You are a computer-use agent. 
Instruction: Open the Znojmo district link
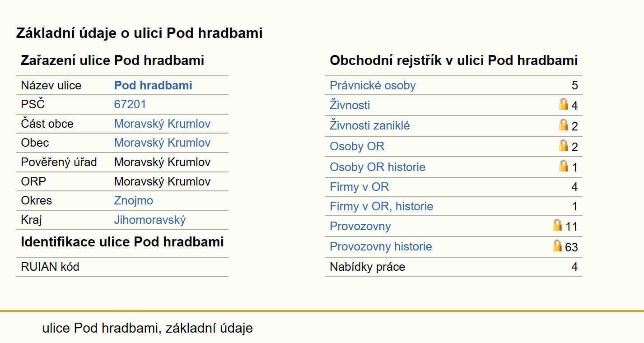pos(134,200)
